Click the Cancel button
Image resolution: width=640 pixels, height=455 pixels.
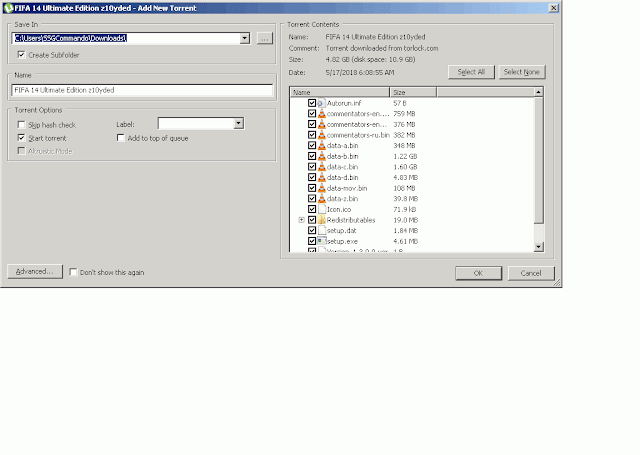(x=531, y=273)
